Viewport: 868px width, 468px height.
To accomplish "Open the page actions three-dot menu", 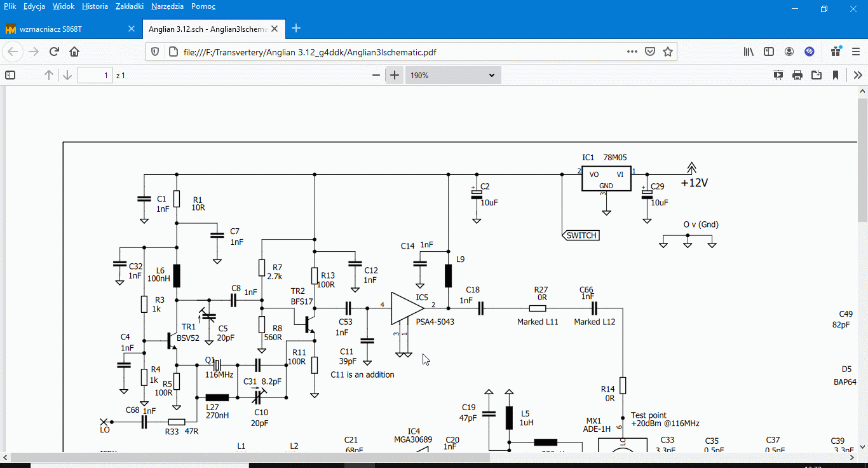I will pos(632,52).
